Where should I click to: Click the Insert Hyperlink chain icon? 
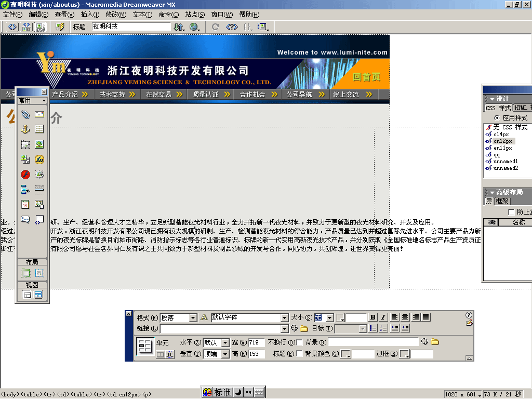click(25, 114)
